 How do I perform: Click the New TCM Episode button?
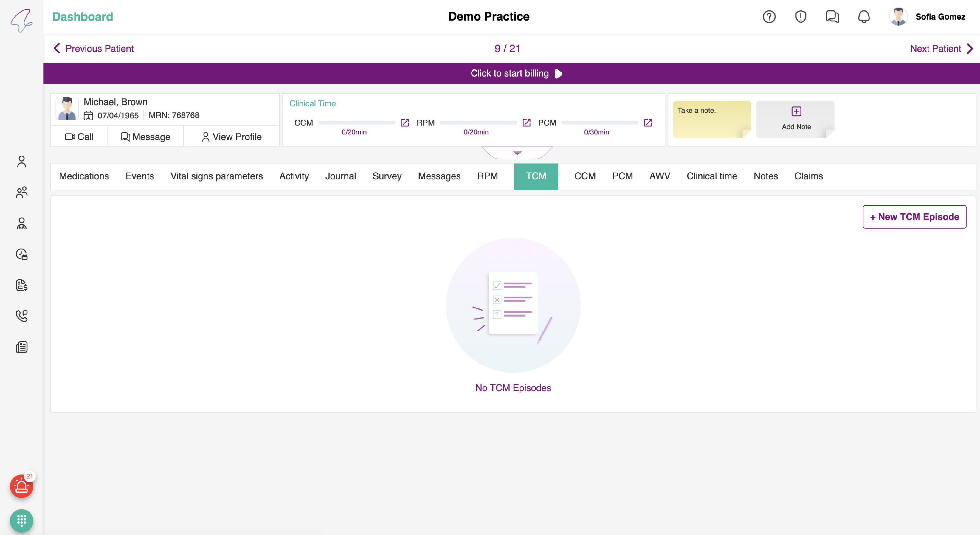(914, 217)
